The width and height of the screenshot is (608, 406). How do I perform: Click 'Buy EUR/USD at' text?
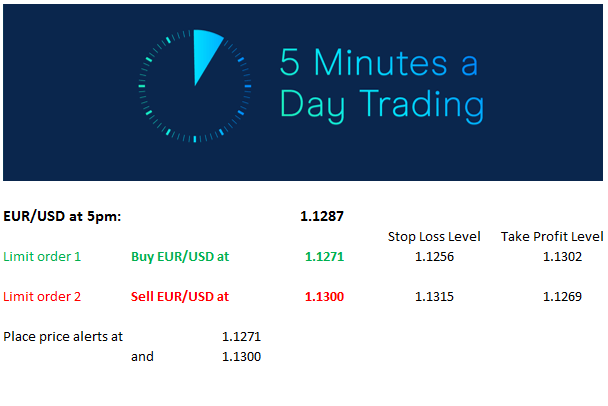coord(180,257)
